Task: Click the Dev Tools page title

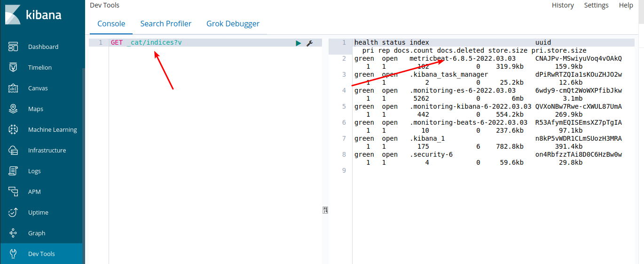Action: coord(104,5)
